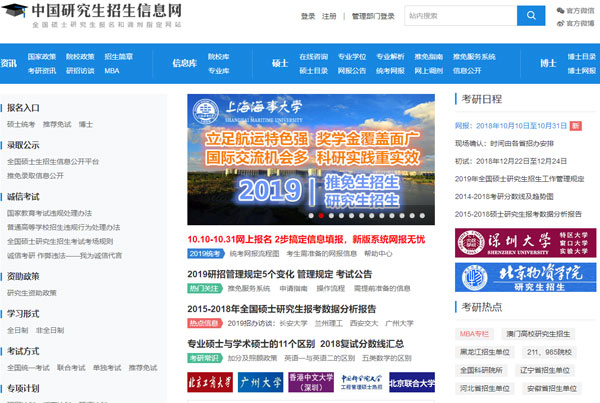600x403 pixels.
Task: Open 专业学位 in the navigation bar
Action: 352,57
